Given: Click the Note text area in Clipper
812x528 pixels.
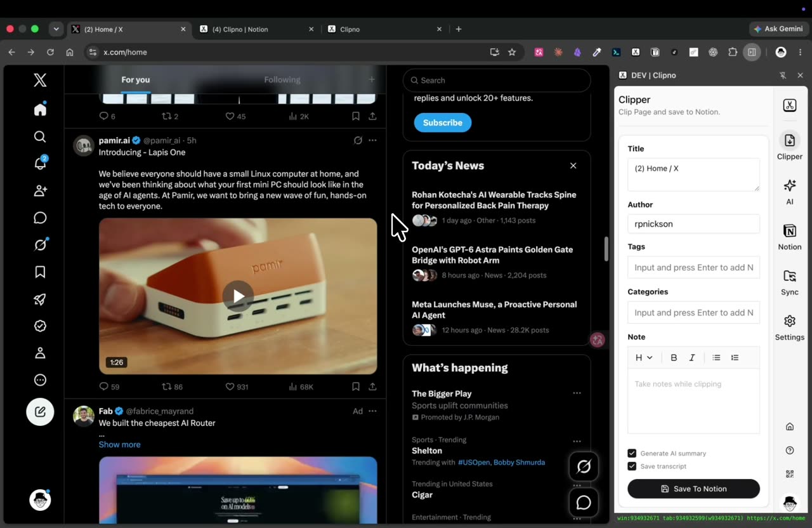Looking at the screenshot, I should tap(693, 401).
